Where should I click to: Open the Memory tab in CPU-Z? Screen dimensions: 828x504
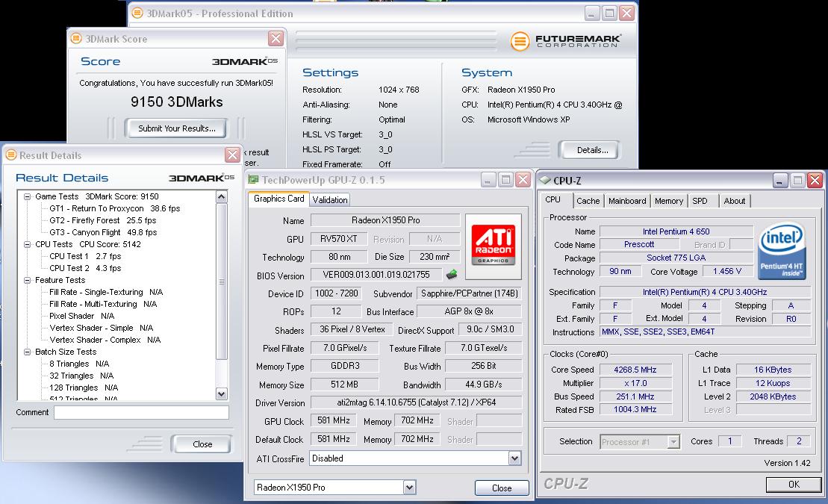[668, 201]
